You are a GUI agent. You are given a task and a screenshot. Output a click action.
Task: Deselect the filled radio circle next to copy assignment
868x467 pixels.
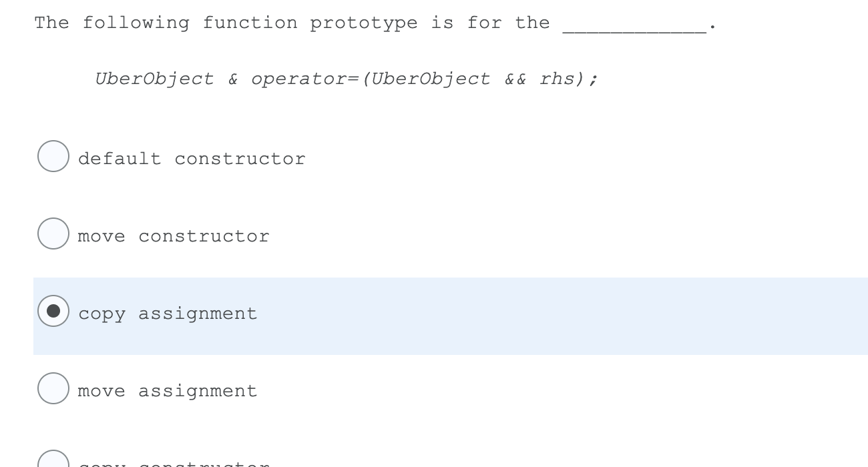point(54,311)
